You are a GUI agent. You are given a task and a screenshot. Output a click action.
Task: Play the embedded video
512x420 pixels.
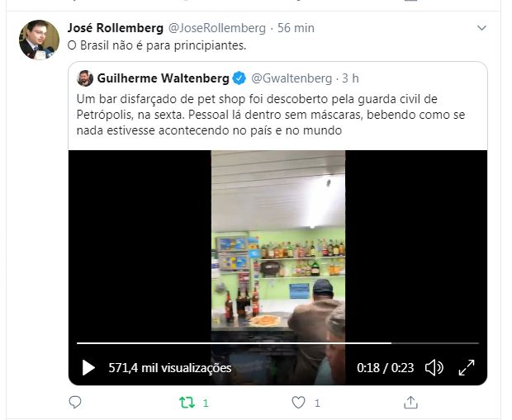[x=88, y=368]
